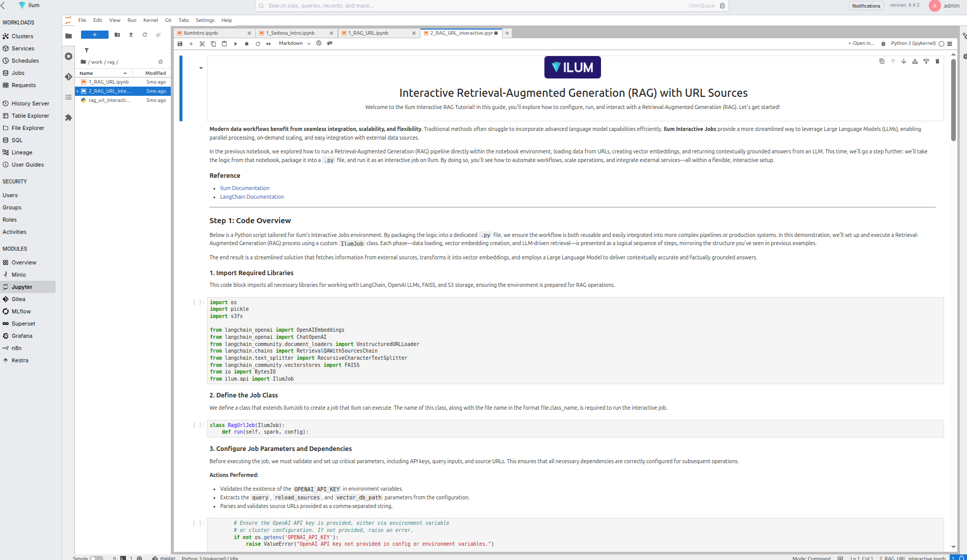Viewport: 967px width, 560px height.
Task: Open the Kernel menu
Action: click(x=150, y=20)
